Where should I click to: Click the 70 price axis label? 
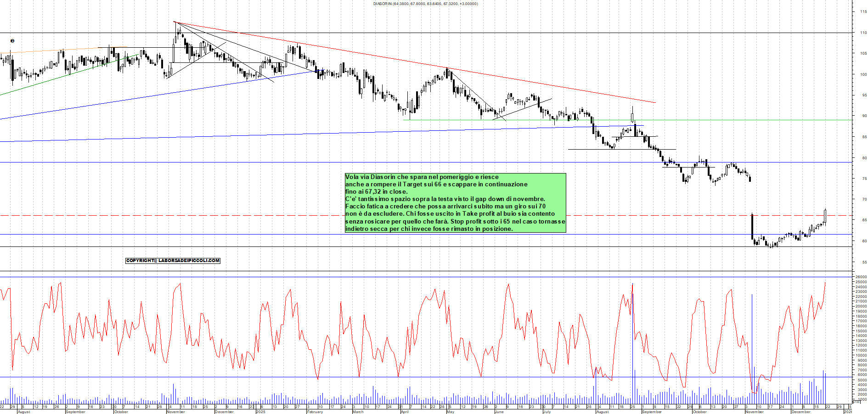[864, 199]
